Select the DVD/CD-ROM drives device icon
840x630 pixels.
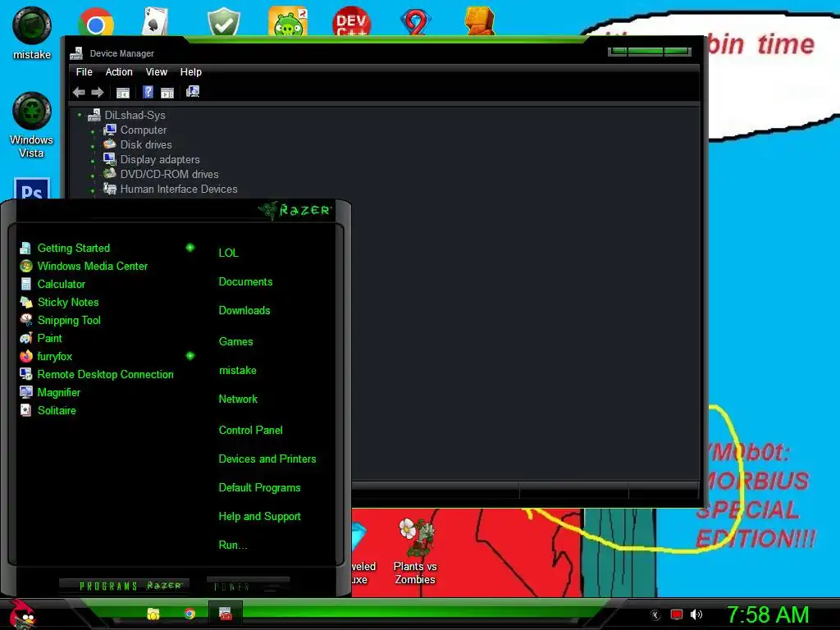coord(109,174)
